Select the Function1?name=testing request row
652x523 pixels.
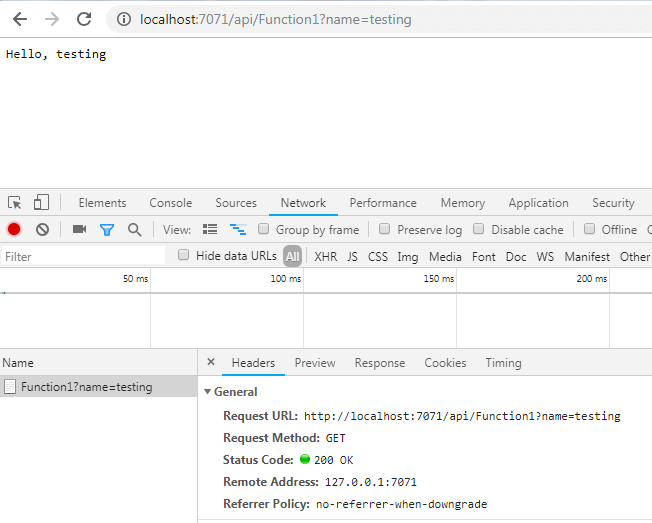click(99, 387)
